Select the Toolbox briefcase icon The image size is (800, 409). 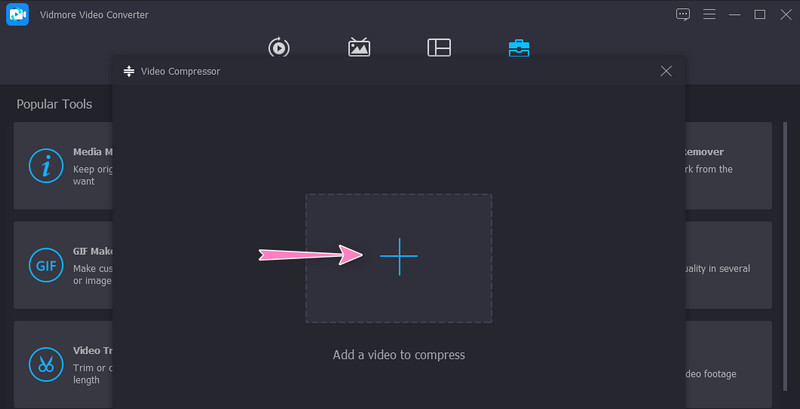[519, 47]
